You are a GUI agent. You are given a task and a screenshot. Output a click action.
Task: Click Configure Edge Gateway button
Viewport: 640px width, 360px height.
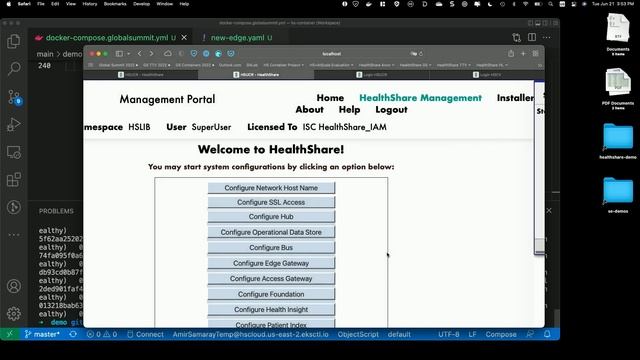pyautogui.click(x=271, y=263)
